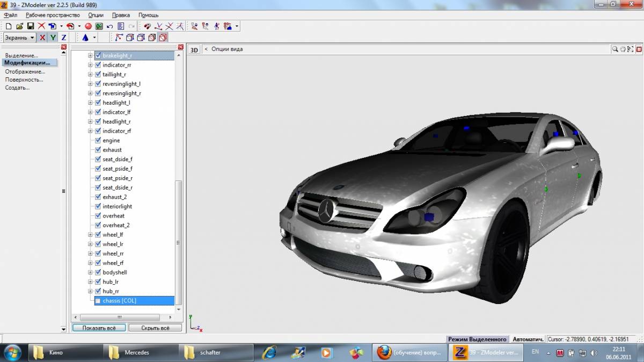
Task: Click the red square maximize viewport icon
Action: (x=639, y=49)
